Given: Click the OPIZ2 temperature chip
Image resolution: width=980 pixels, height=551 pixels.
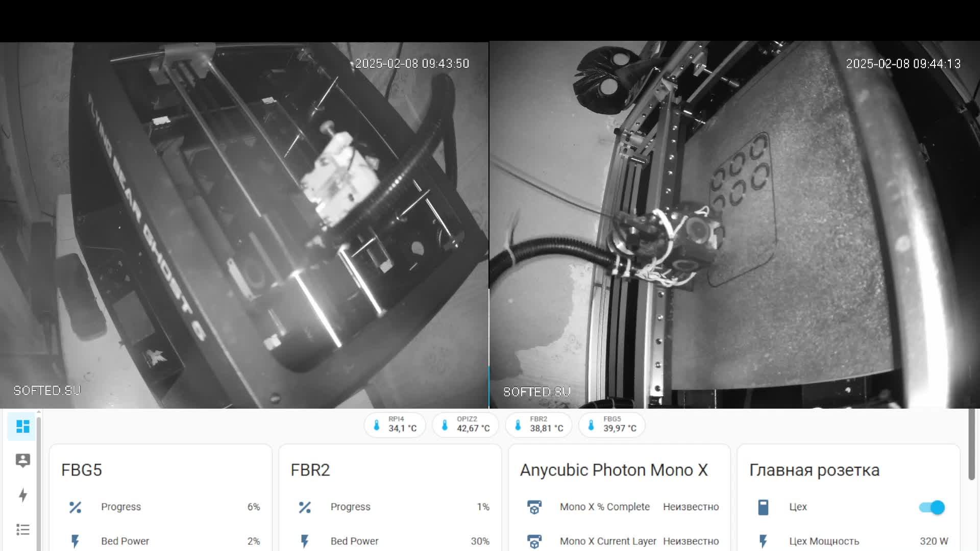Looking at the screenshot, I should click(465, 425).
